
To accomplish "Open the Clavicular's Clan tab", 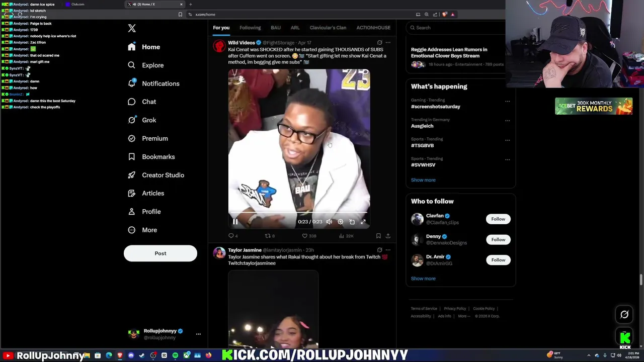I will point(328,28).
